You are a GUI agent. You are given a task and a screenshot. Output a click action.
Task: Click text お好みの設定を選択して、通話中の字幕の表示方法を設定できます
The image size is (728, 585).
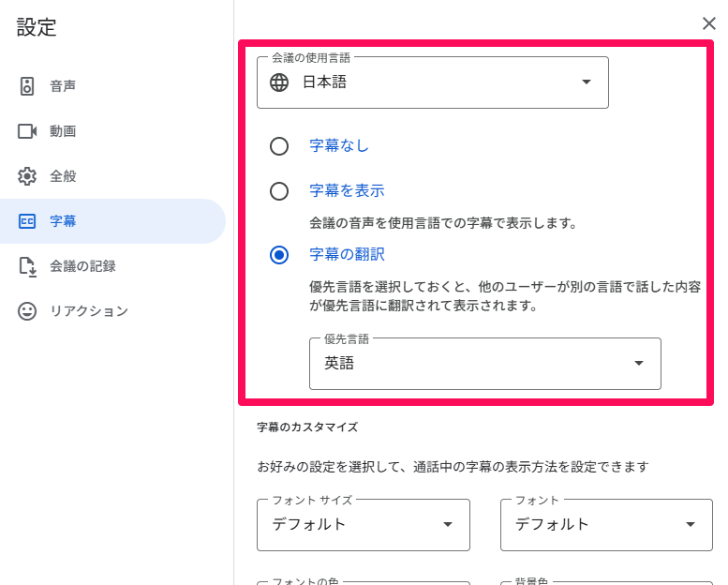click(453, 467)
